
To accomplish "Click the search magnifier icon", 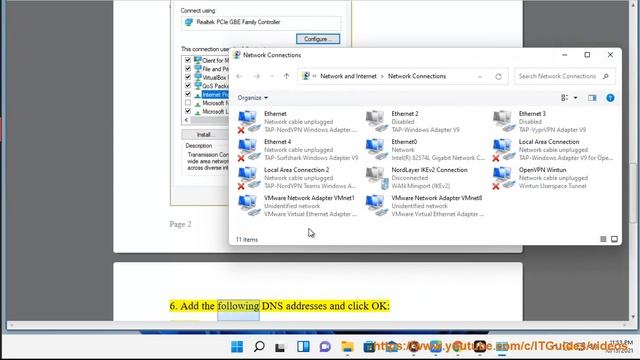I will click(x=606, y=76).
